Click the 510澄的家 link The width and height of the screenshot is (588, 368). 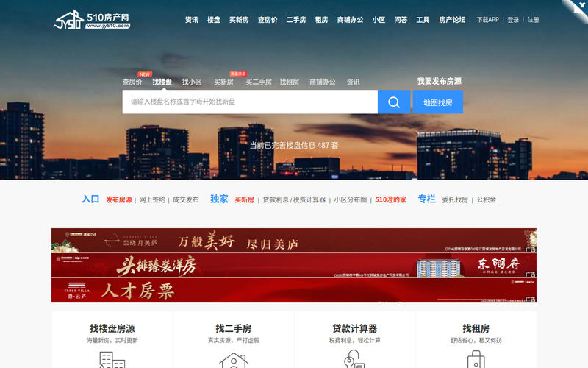tap(391, 199)
